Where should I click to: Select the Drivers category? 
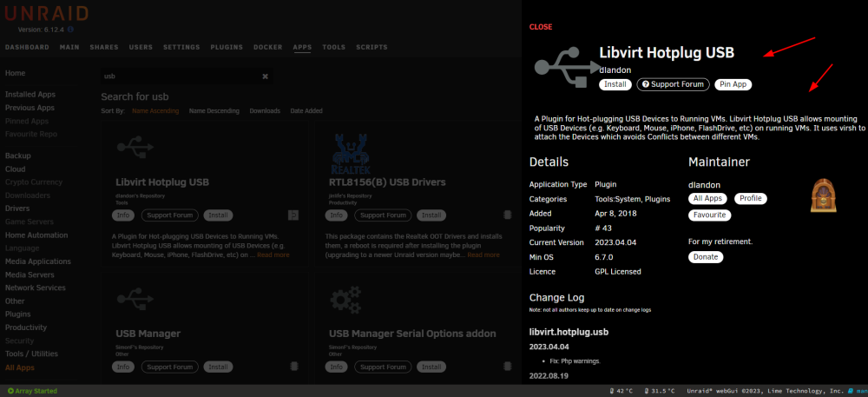17,208
